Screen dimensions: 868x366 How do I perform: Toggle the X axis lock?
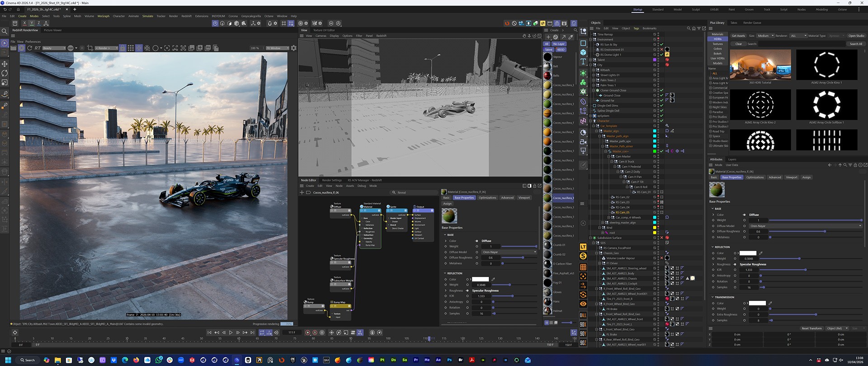click(24, 23)
